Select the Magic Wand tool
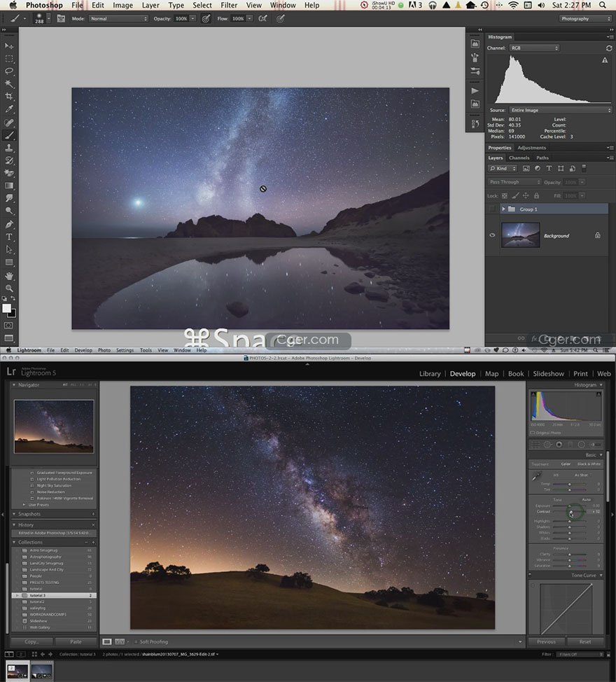Viewport: 616px width, 682px height. [x=8, y=83]
